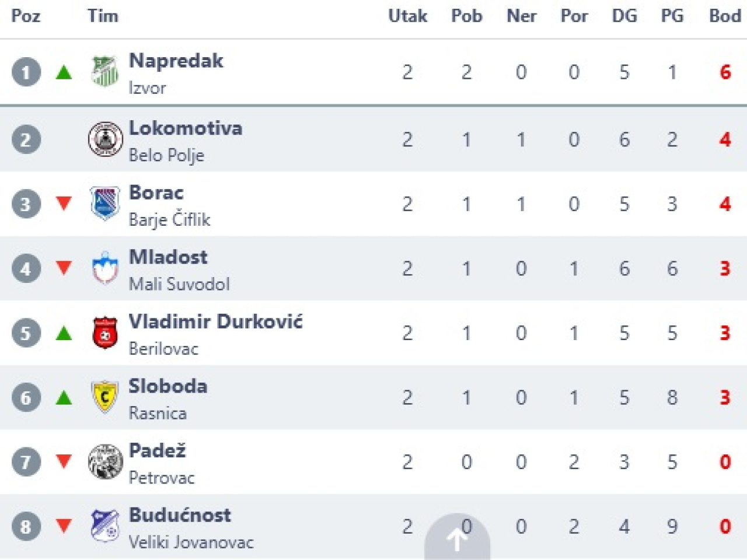Viewport: 747px width, 560px height.
Task: Click the scroll-to-top arrow button
Action: pos(457,538)
